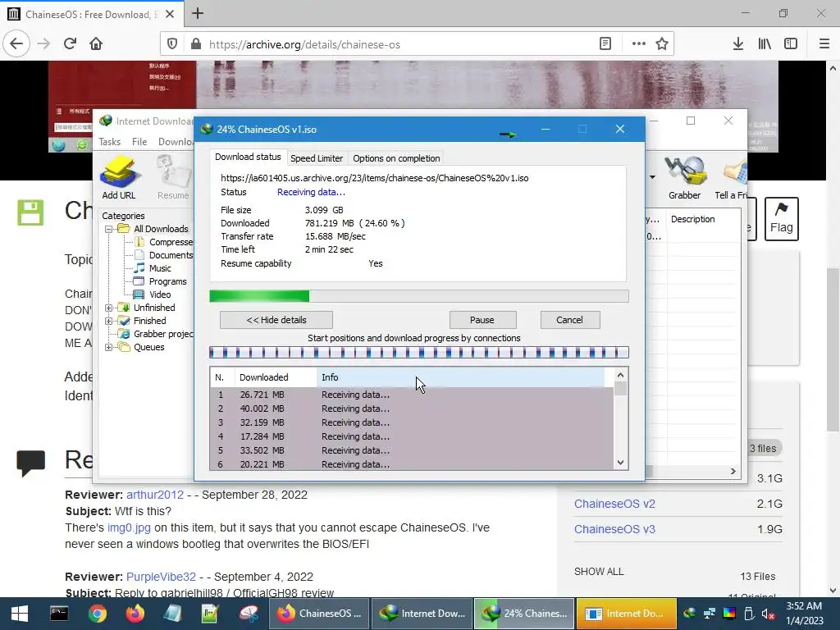Viewport: 840px width, 630px height.
Task: Open Downloads menu in IDM
Action: (176, 141)
